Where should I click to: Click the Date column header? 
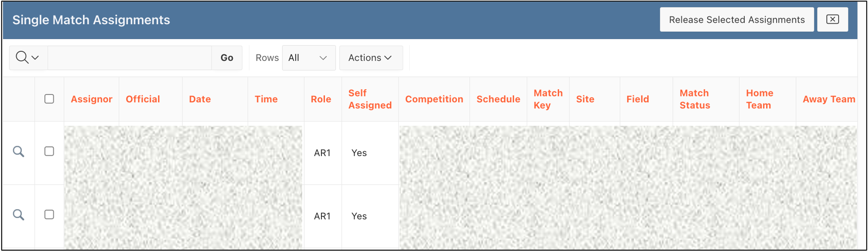(x=200, y=99)
